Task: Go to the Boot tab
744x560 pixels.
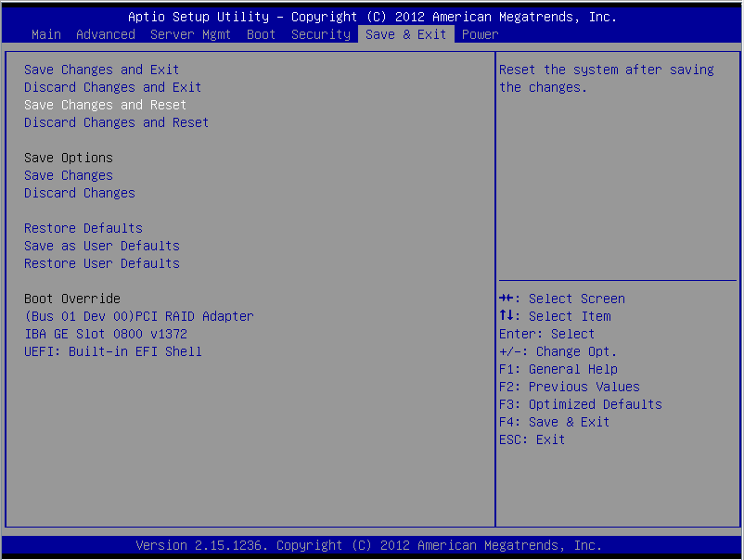Action: tap(261, 34)
